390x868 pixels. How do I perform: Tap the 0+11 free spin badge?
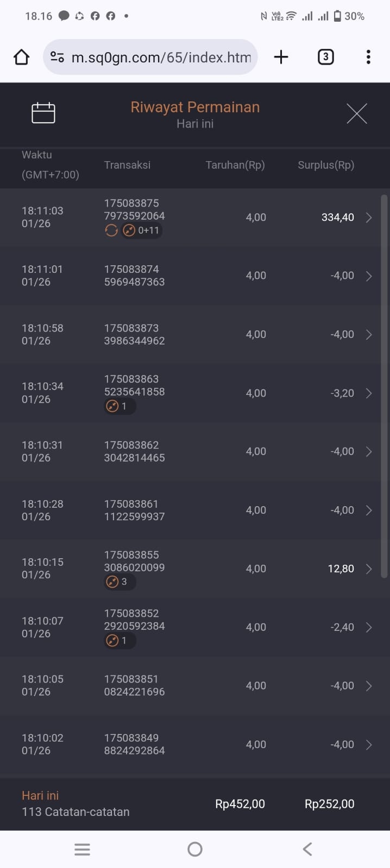(142, 231)
